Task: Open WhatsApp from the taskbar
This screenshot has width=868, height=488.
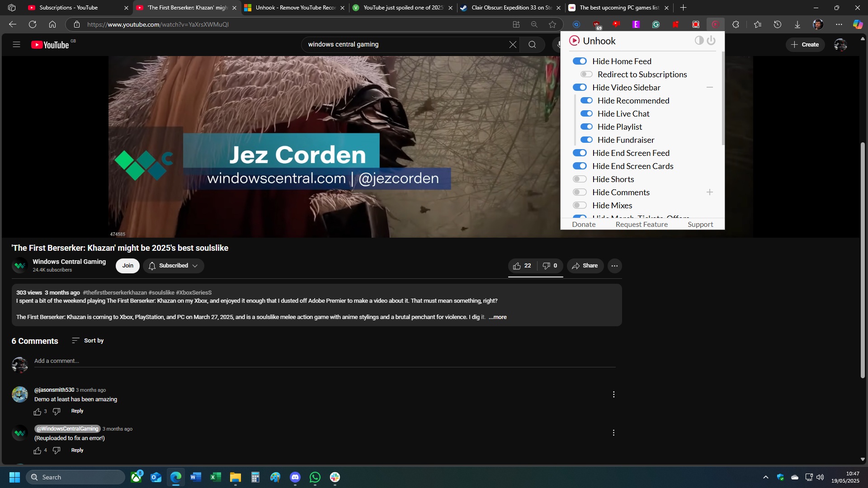Action: coord(315,477)
